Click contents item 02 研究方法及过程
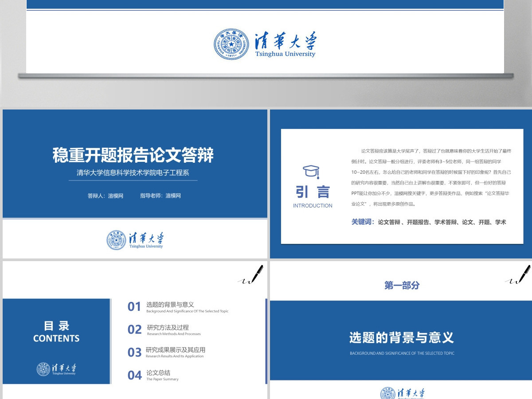Screen dimensions: 532x399 pos(164,329)
